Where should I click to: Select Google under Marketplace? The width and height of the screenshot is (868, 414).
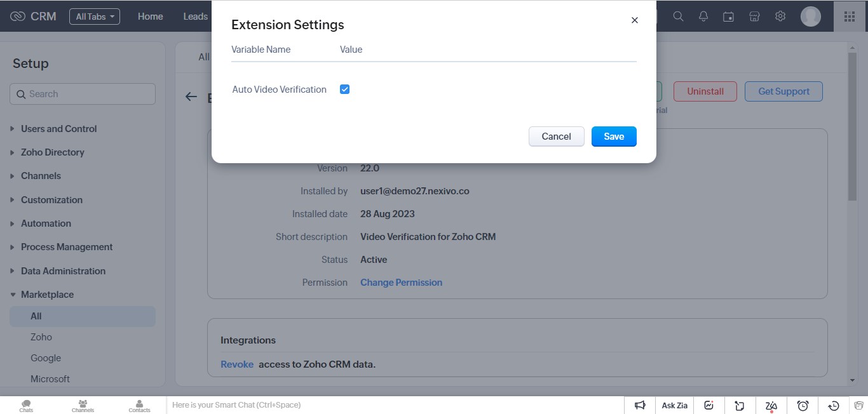tap(46, 358)
